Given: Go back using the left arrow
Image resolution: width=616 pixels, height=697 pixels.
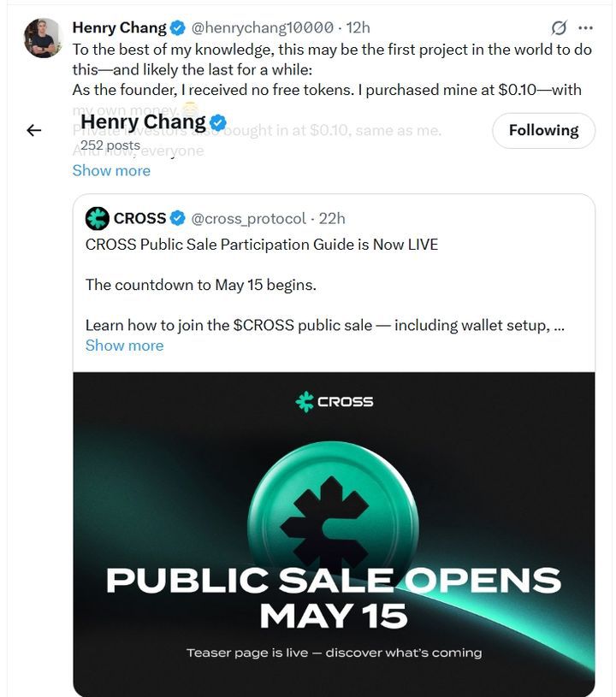Looking at the screenshot, I should click(x=34, y=130).
